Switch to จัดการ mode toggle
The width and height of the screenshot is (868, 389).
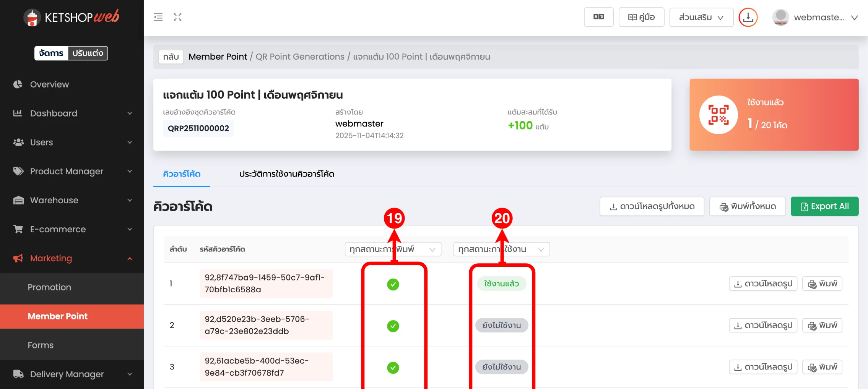tap(51, 53)
